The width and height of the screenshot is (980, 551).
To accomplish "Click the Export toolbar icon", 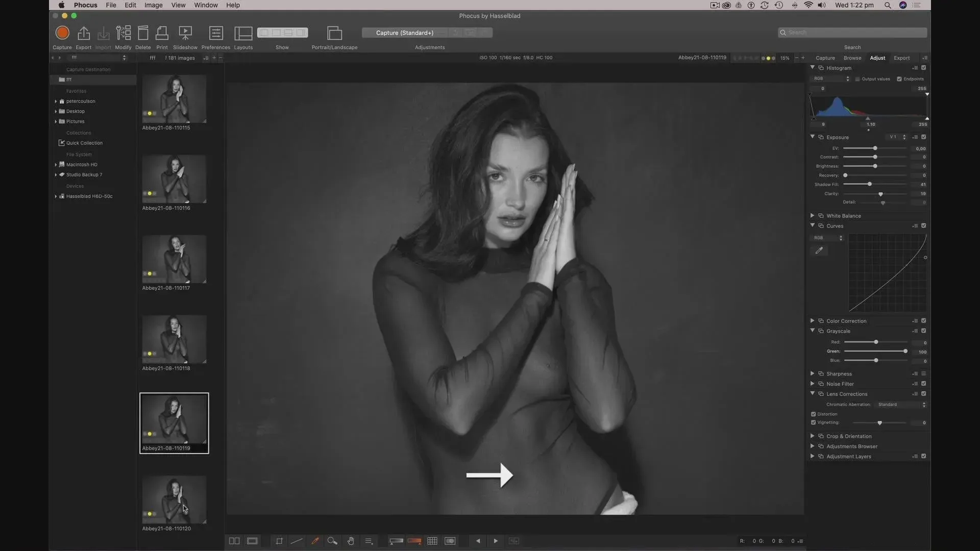I will pyautogui.click(x=83, y=33).
